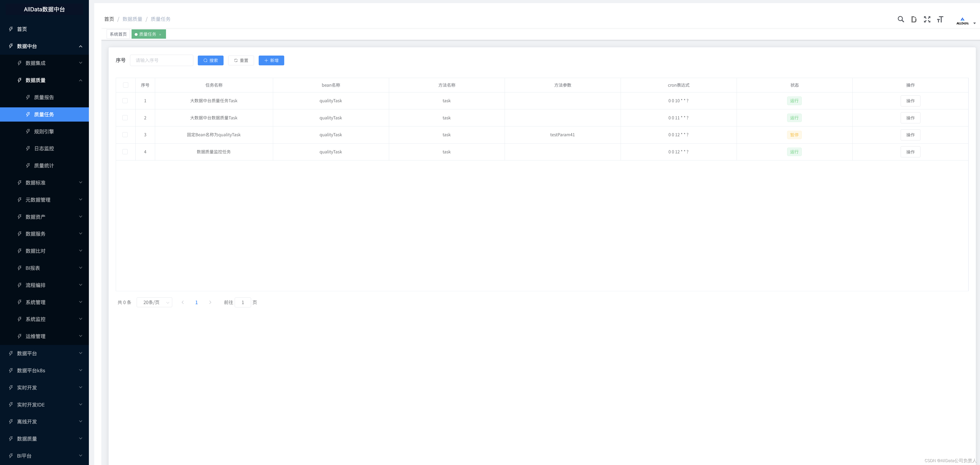The image size is (980, 465).
Task: Click 操作 button for testParam41 row
Action: pyautogui.click(x=910, y=135)
